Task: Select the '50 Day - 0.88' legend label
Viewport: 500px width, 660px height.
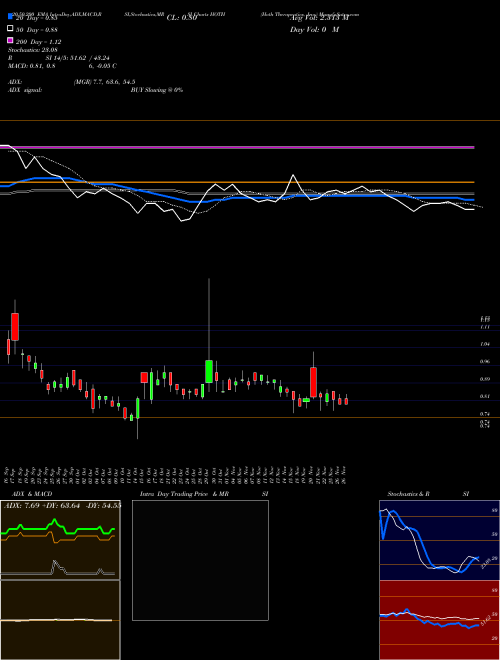Action: [37, 29]
